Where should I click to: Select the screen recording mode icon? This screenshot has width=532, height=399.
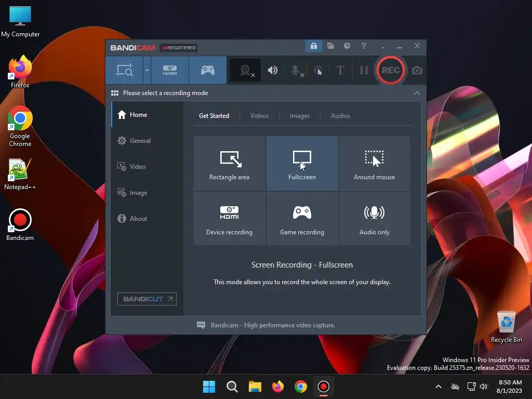click(x=124, y=70)
